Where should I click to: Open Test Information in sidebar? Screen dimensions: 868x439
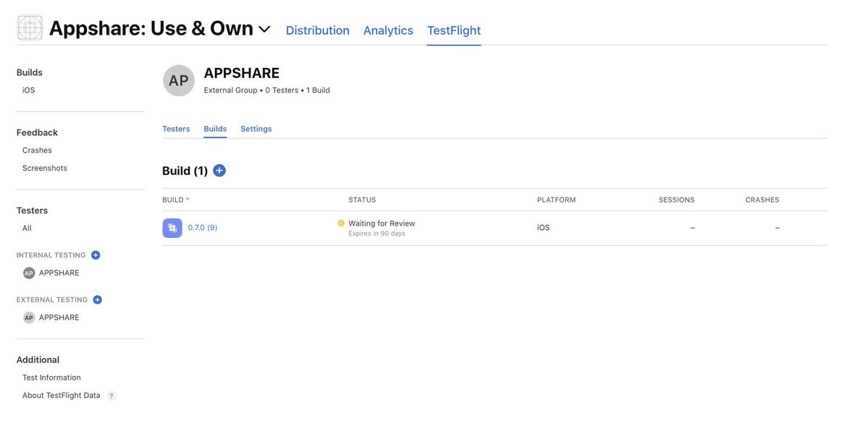(51, 378)
